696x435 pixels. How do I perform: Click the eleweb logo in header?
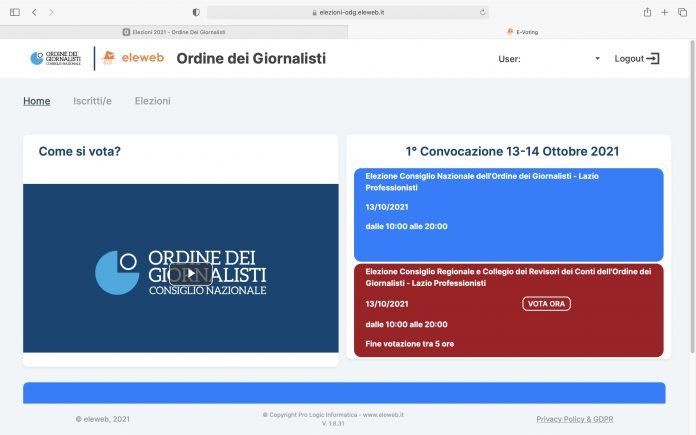click(133, 58)
